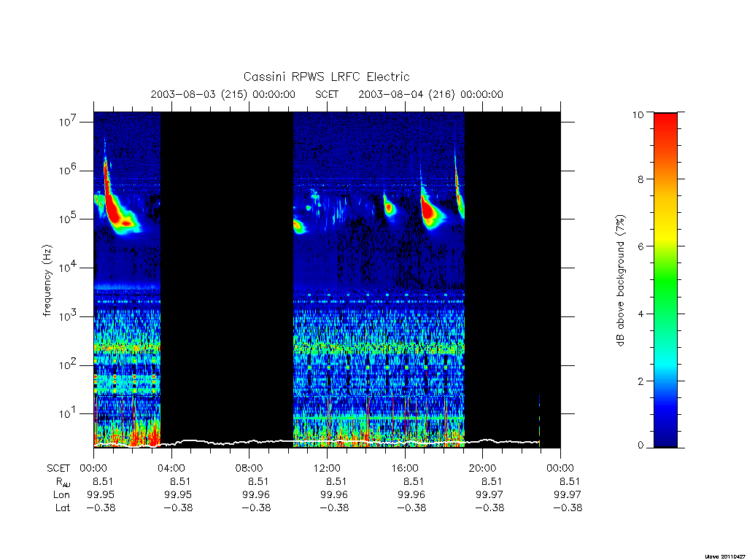Image resolution: width=747 pixels, height=560 pixels.
Task: Select the -0.38 latitude under rightmost 00:00
Action: [568, 507]
